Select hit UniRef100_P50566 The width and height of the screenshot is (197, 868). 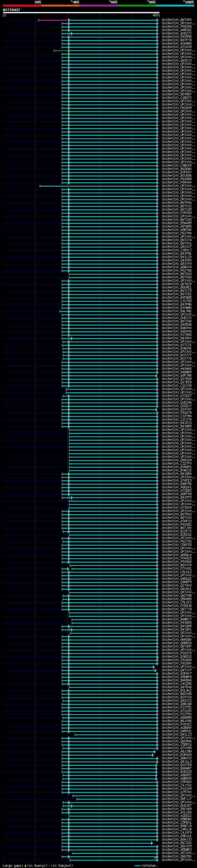tap(176, 562)
